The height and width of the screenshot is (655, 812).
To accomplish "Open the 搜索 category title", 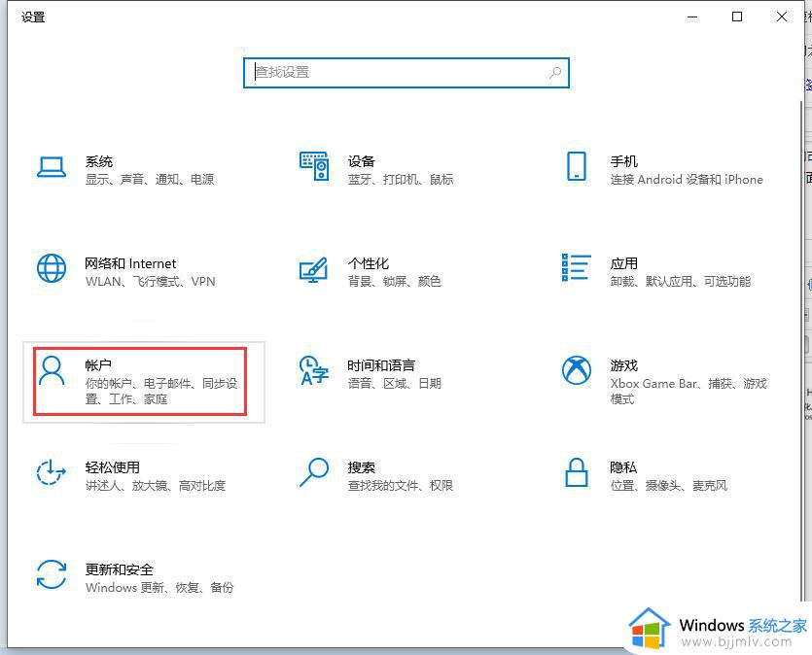I will (x=362, y=467).
